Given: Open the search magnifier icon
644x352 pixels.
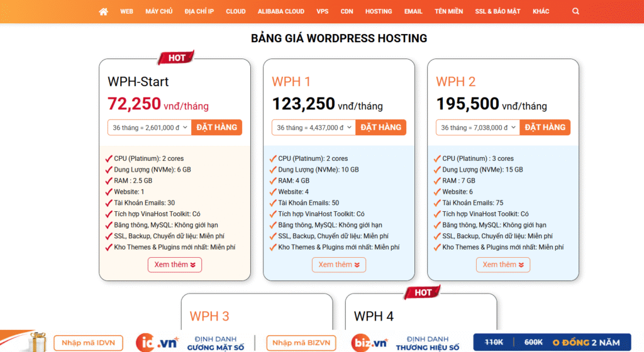Looking at the screenshot, I should click(576, 11).
